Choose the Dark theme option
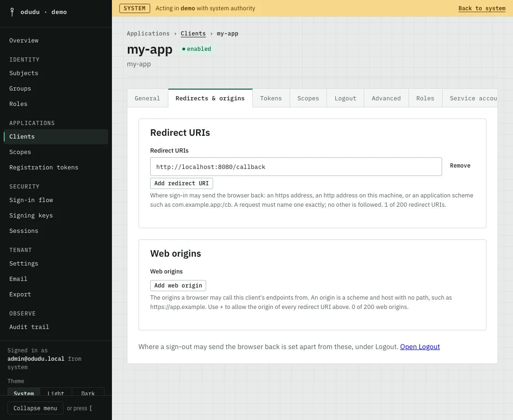 pyautogui.click(x=88, y=393)
